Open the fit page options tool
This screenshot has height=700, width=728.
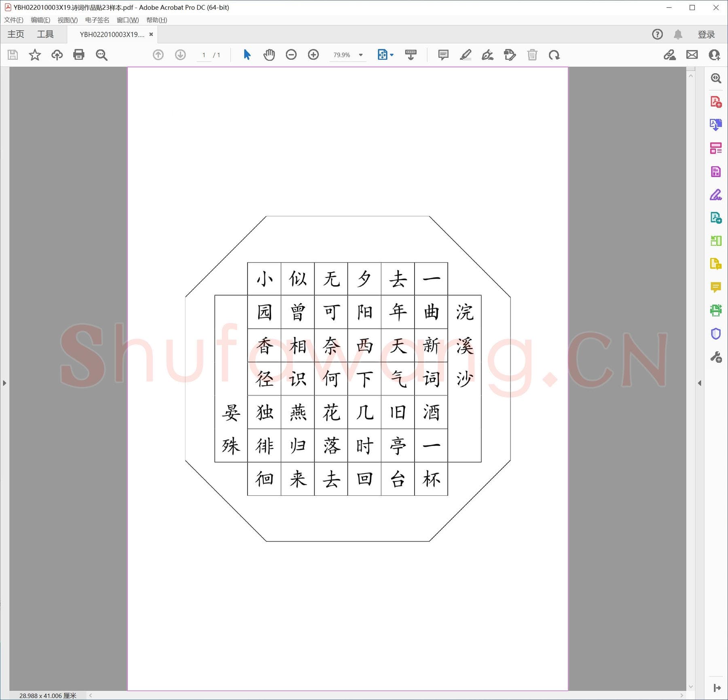pyautogui.click(x=382, y=55)
